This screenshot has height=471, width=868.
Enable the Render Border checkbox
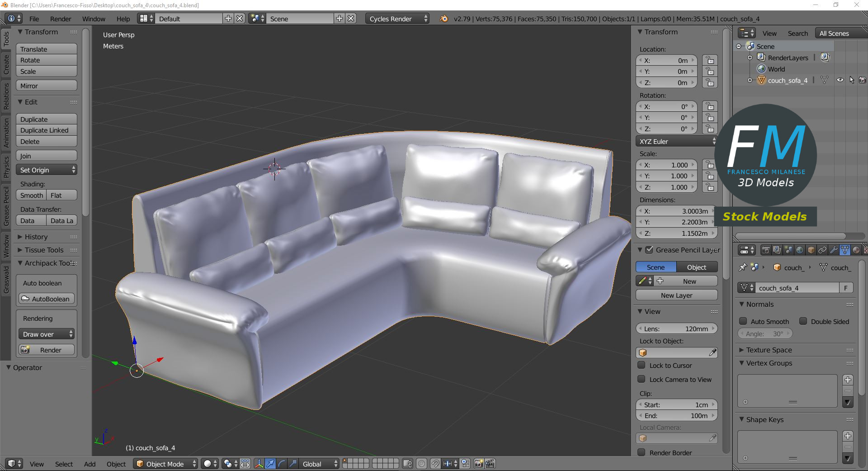[641, 452]
